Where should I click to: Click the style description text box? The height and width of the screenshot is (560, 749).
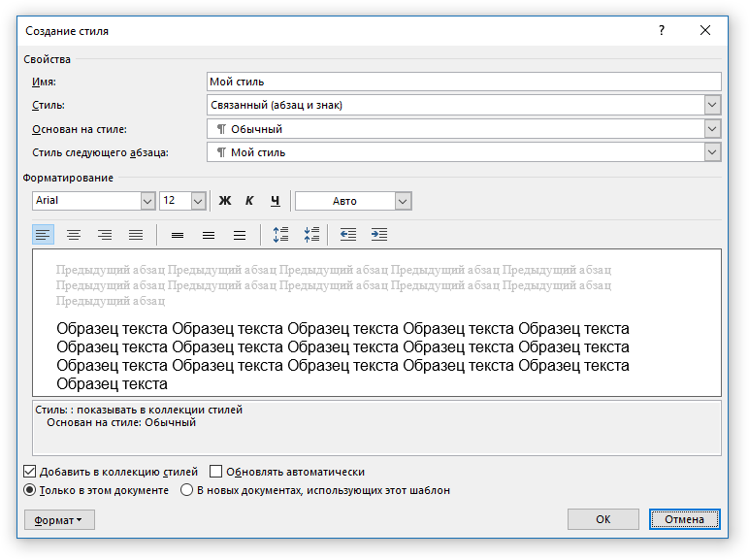376,428
